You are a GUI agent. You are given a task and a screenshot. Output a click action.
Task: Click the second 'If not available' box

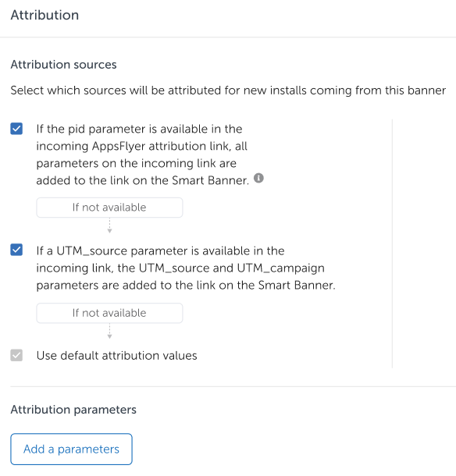[109, 313]
